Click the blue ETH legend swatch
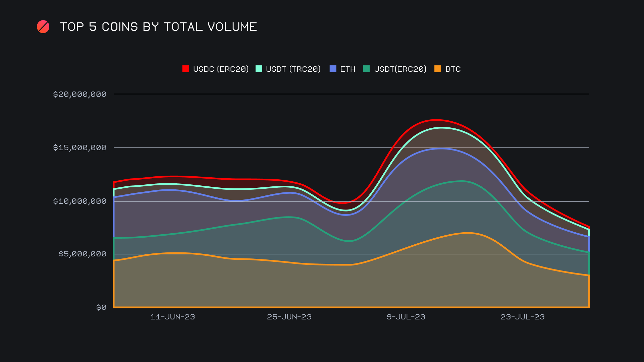Viewport: 644px width, 362px height. (333, 69)
